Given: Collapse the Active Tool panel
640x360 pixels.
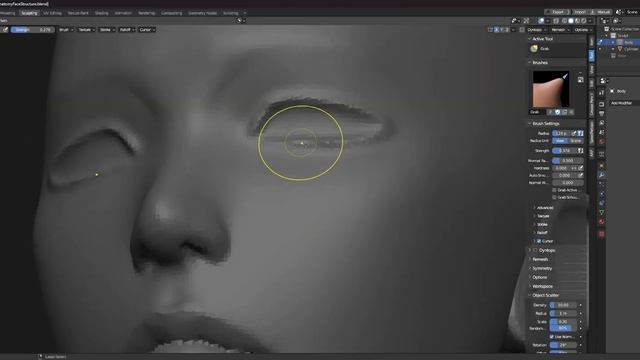Looking at the screenshot, I should pyautogui.click(x=542, y=39).
